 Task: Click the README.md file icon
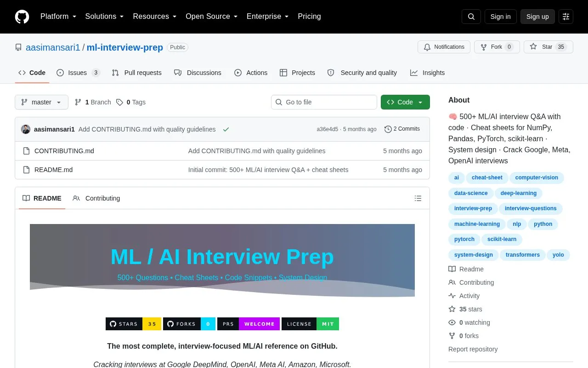pos(26,170)
